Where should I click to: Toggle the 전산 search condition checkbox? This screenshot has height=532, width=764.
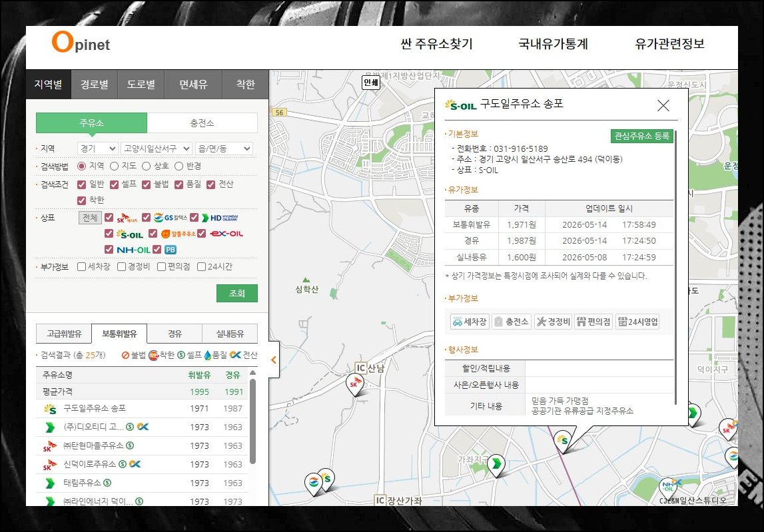[x=211, y=184]
